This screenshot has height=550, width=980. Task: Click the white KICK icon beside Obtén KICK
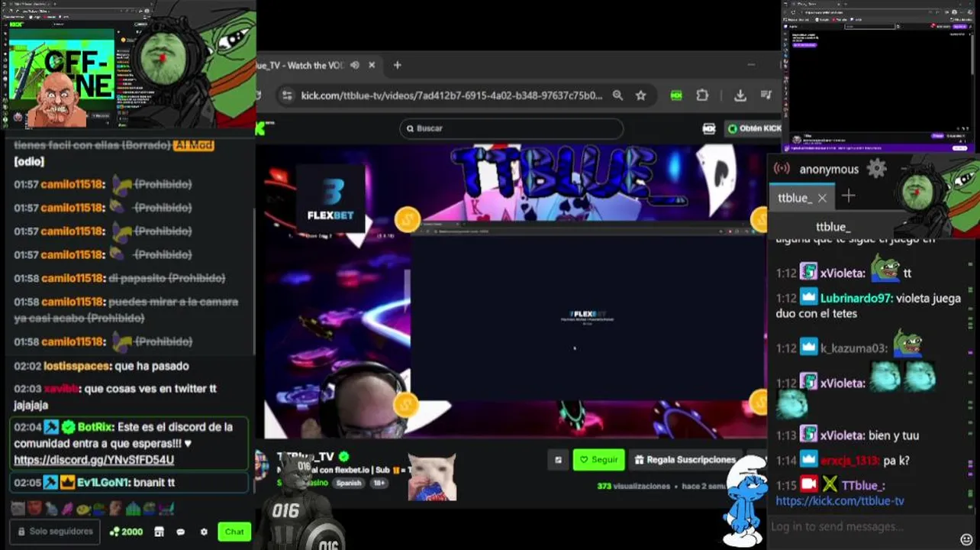[x=709, y=128]
